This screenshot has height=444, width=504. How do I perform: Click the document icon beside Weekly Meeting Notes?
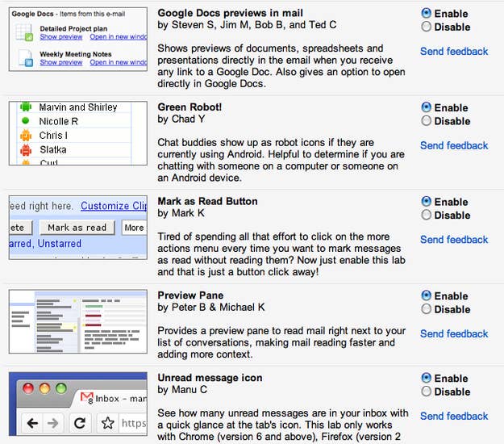point(26,58)
